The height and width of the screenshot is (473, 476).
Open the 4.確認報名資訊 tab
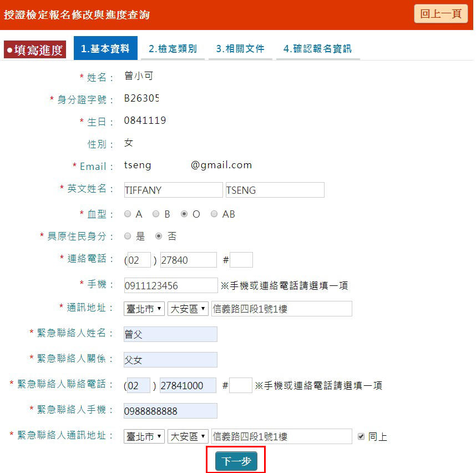point(317,49)
